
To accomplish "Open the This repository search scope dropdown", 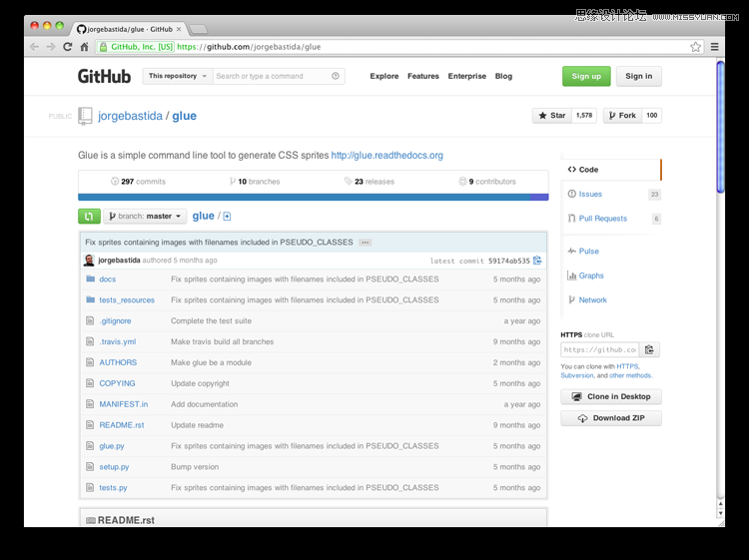I will point(177,76).
